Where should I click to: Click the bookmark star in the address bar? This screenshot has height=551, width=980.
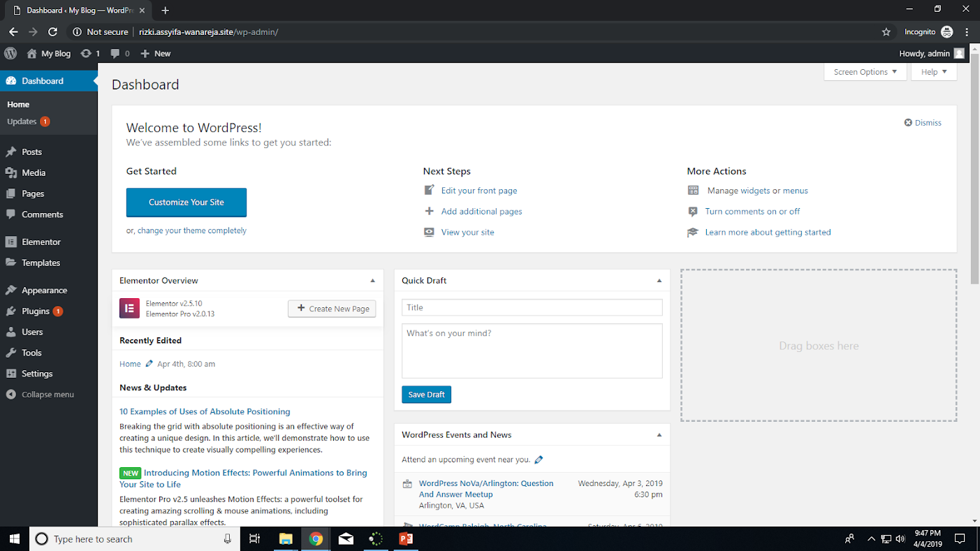(x=886, y=32)
